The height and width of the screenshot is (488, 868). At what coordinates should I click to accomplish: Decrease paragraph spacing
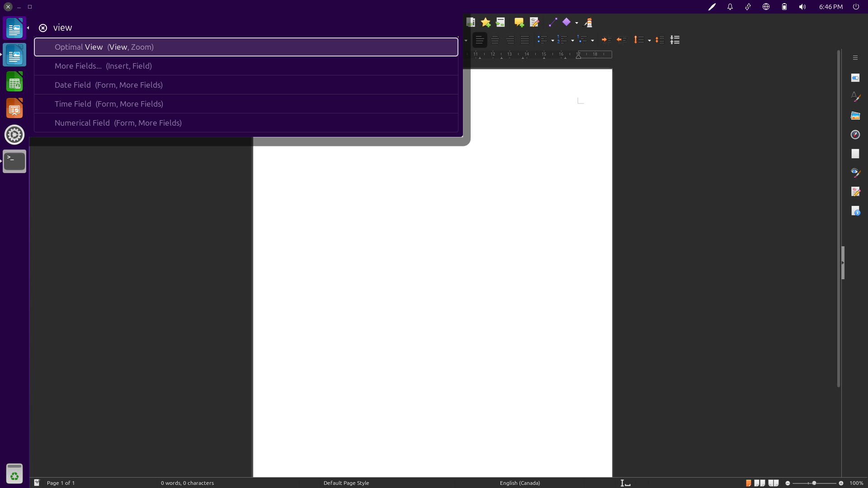tap(675, 40)
